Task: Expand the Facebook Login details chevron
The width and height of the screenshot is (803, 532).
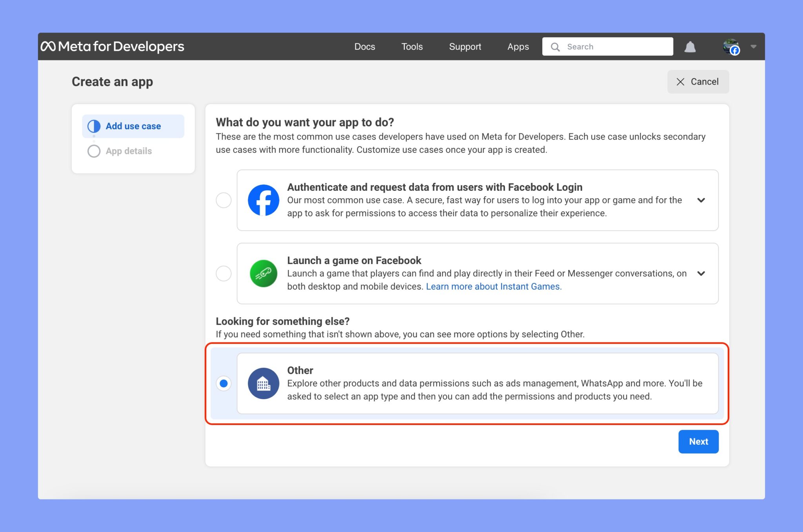Action: tap(701, 200)
